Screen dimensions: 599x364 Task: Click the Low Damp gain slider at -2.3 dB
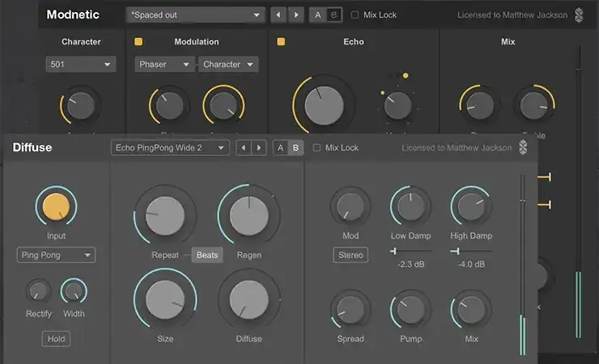coord(410,251)
